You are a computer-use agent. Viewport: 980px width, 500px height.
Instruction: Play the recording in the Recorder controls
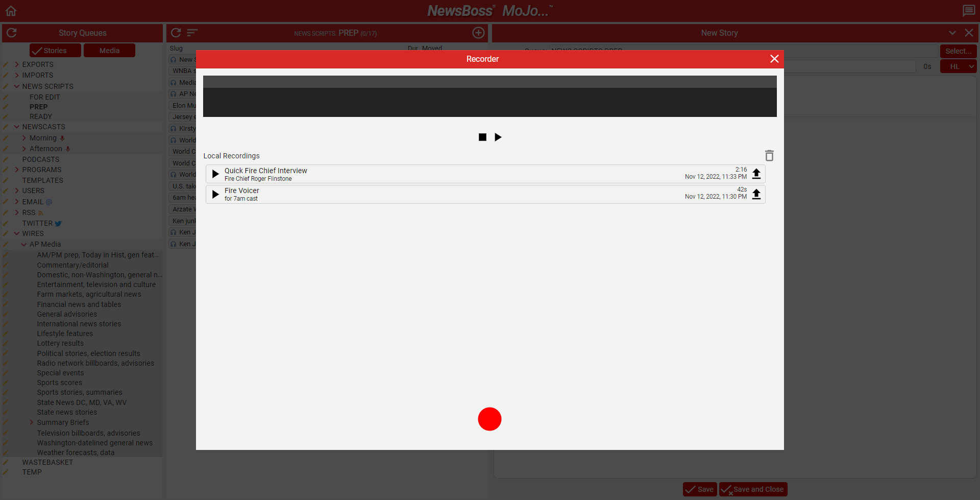pyautogui.click(x=498, y=137)
